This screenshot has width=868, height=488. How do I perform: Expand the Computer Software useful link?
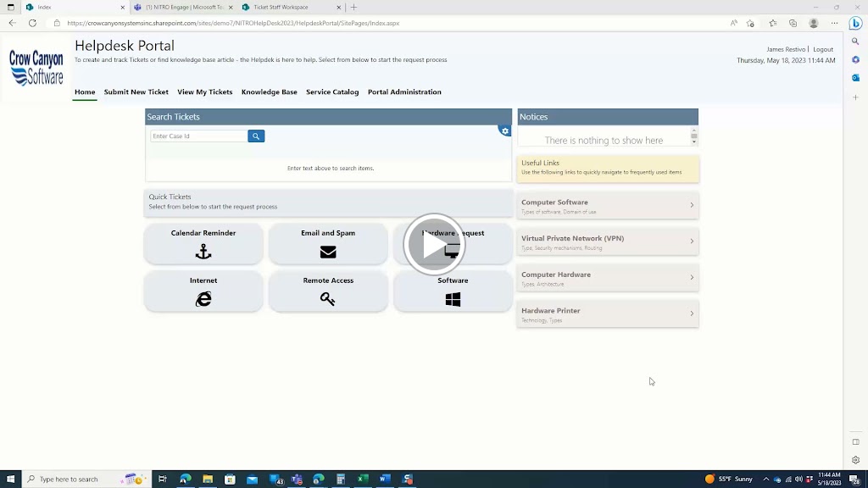(607, 206)
